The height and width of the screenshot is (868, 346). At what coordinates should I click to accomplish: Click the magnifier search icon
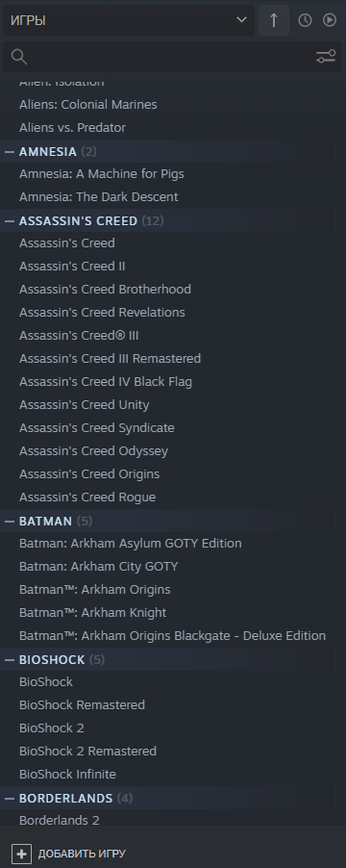point(19,57)
